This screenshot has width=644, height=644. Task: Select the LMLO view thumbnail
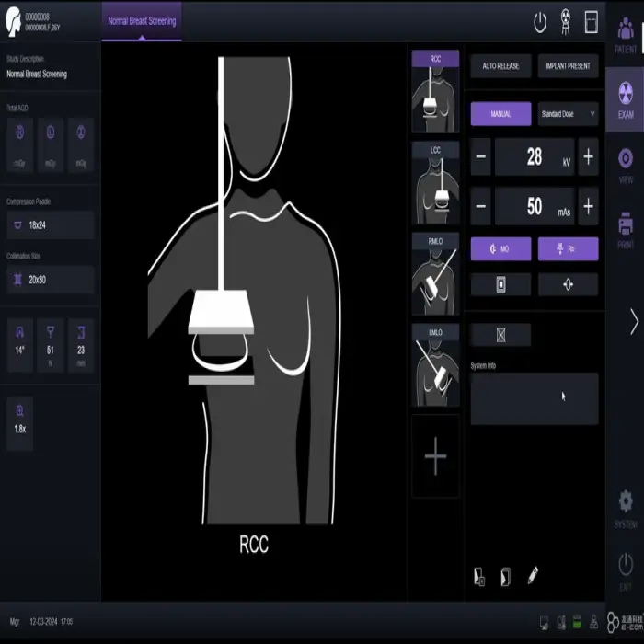(x=434, y=365)
